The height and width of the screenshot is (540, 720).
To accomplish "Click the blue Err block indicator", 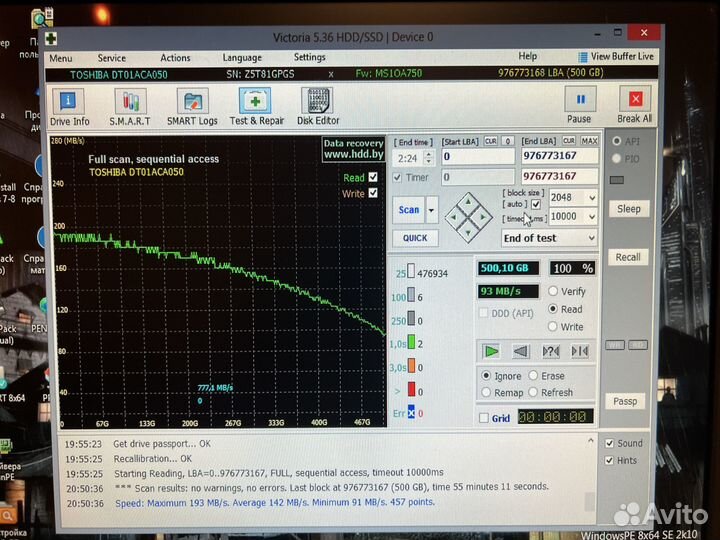I will 411,412.
